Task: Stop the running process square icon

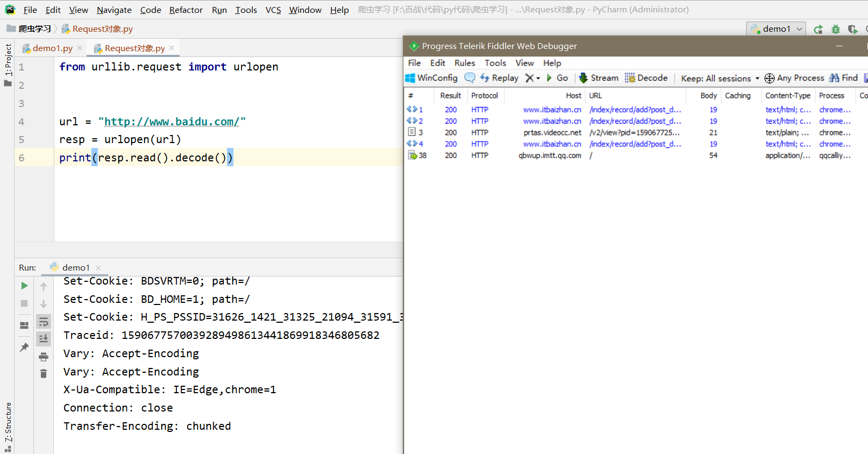Action: coord(24,303)
